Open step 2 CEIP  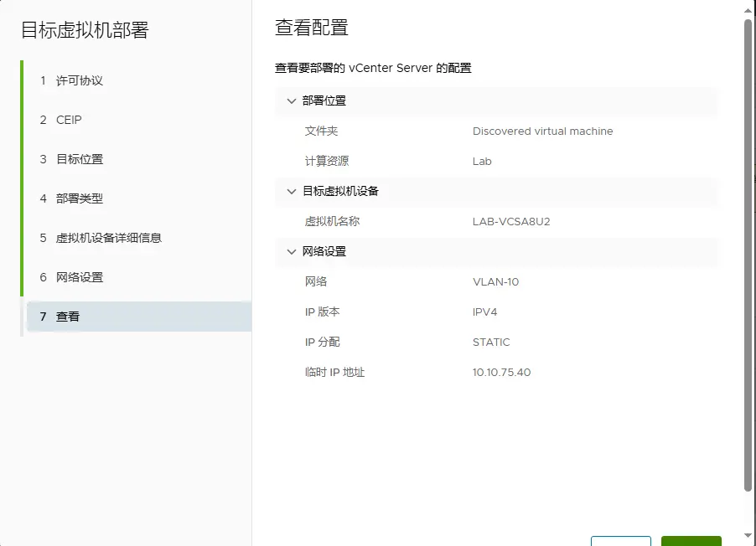69,121
